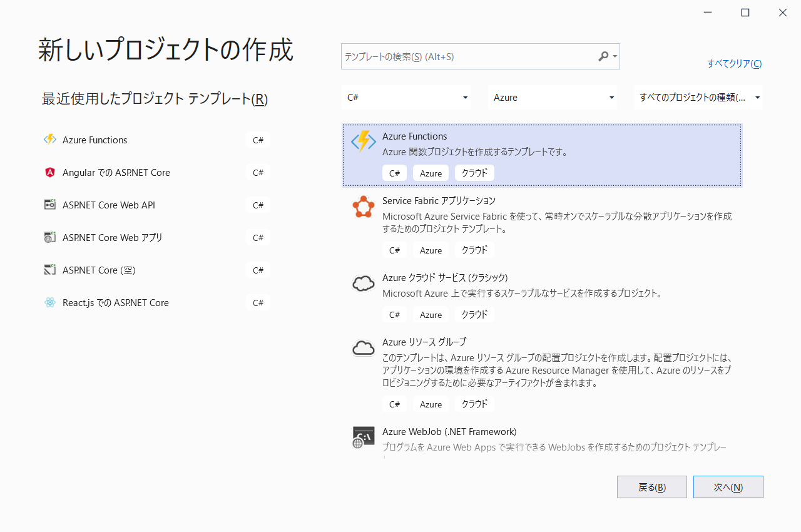Image resolution: width=801 pixels, height=532 pixels.
Task: Click the Angular red shield icon
Action: [50, 172]
